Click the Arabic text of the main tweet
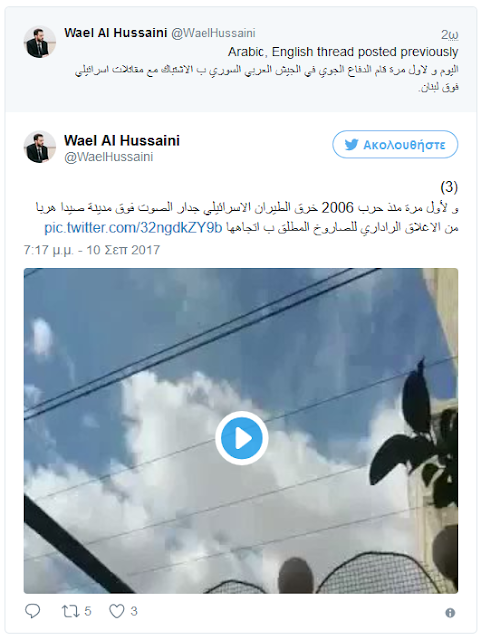 (x=247, y=217)
